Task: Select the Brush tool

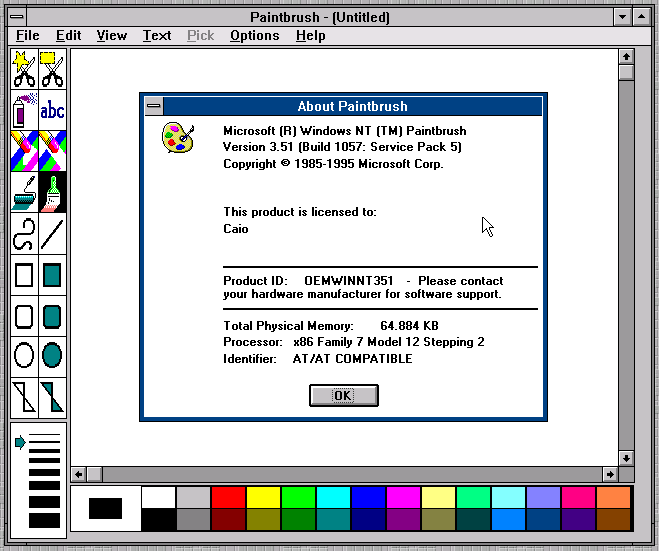Action: [x=52, y=192]
